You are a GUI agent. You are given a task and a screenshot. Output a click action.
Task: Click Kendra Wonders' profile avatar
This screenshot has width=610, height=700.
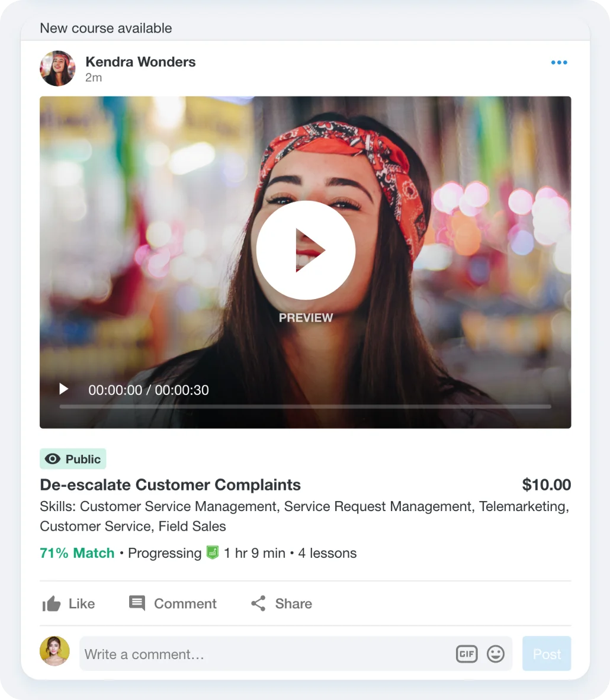click(57, 69)
